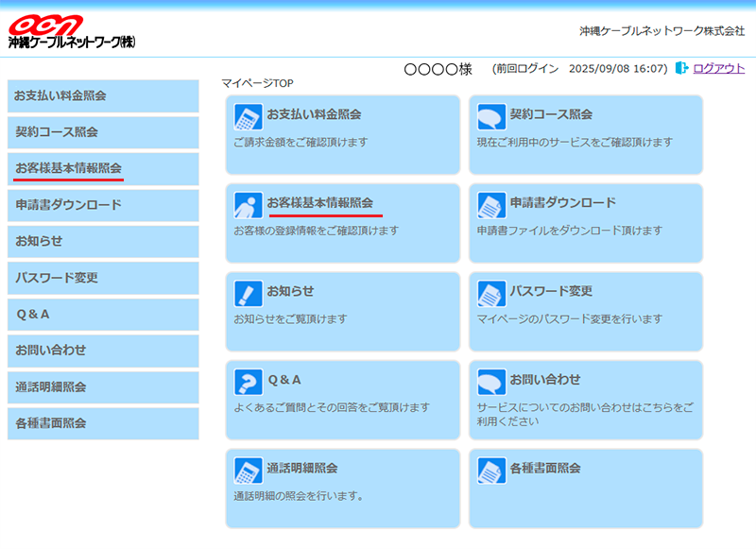
Task: Click the 申請書ダウンロード heading in main panel
Action: (562, 203)
